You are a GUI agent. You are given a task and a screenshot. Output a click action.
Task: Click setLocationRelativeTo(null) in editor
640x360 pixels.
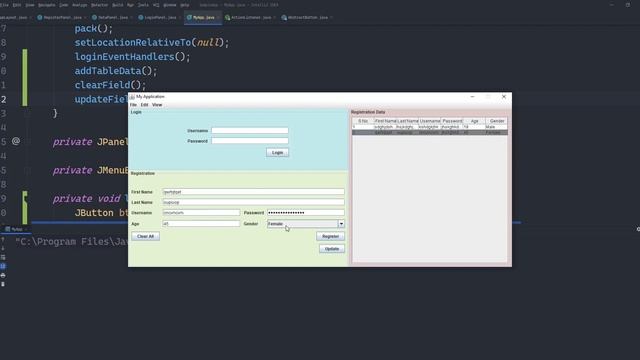(152, 42)
